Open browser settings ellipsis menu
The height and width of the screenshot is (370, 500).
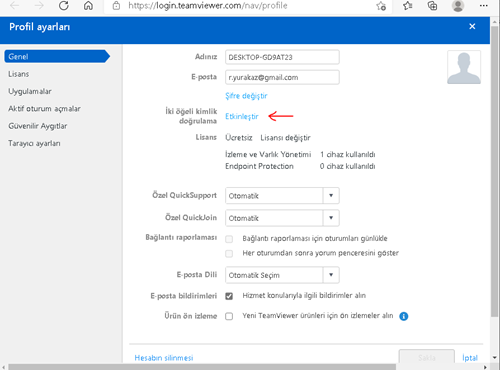tap(484, 6)
